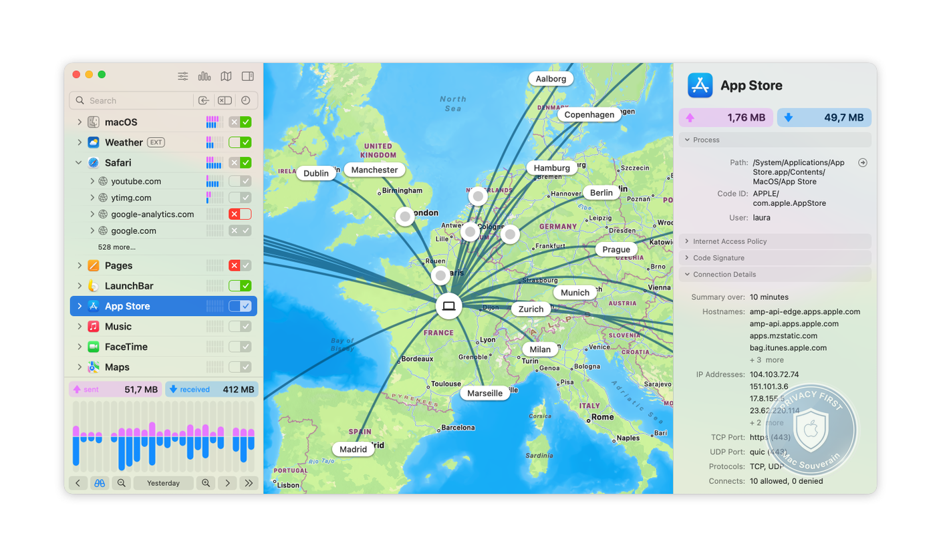This screenshot has height=560, width=941.
Task: Go to previous timeline period
Action: coord(78,483)
